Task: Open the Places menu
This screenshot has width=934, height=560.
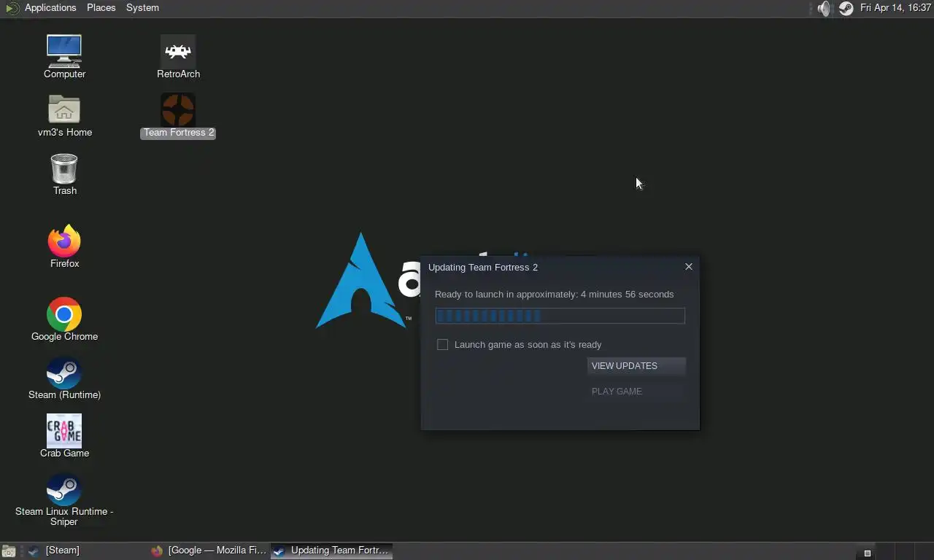Action: pyautogui.click(x=101, y=8)
